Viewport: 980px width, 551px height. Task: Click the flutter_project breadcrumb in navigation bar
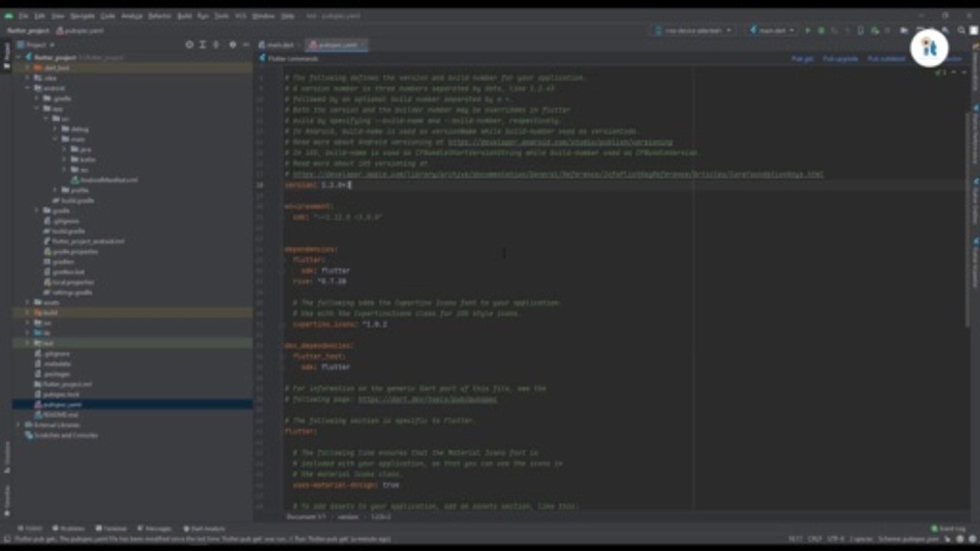[x=28, y=31]
